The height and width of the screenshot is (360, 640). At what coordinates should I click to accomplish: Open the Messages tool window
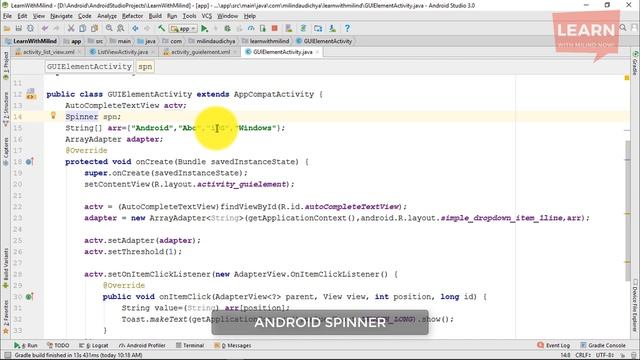pyautogui.click(x=233, y=345)
